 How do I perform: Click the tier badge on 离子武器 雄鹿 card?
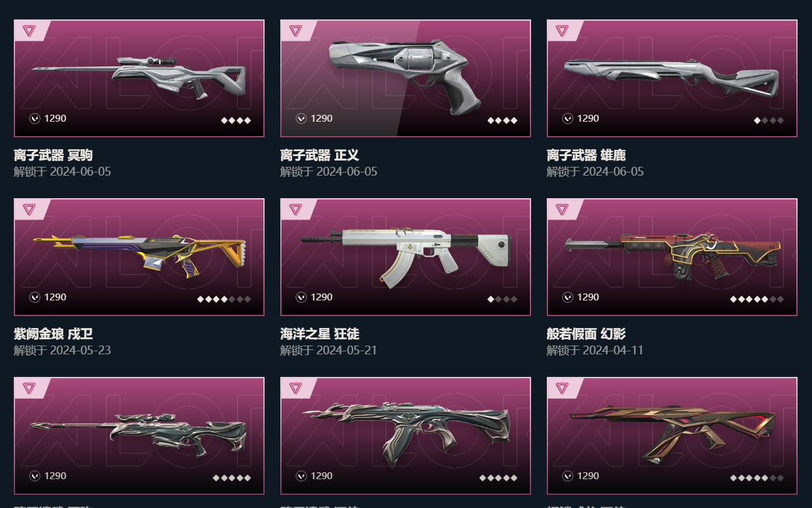(x=562, y=30)
